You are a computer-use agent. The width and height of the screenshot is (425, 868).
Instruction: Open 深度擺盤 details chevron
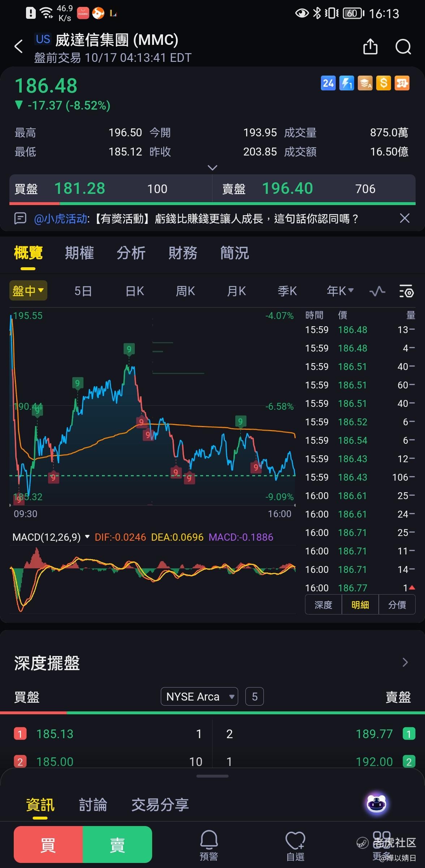tap(405, 663)
